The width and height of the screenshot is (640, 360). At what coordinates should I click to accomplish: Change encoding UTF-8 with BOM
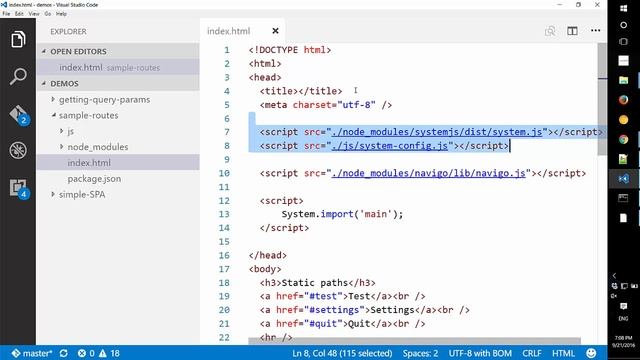coord(480,353)
